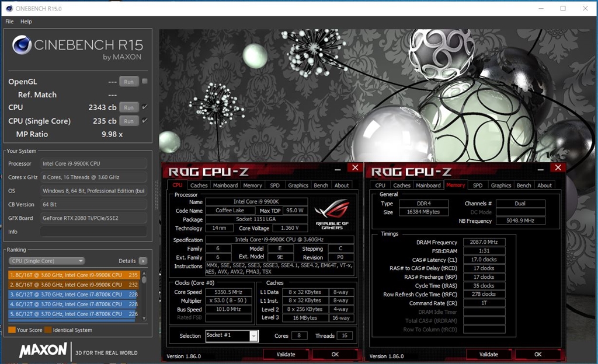This screenshot has height=364, width=598.
Task: Switch to Caches tab in the processor CPU-Z window
Action: point(199,185)
